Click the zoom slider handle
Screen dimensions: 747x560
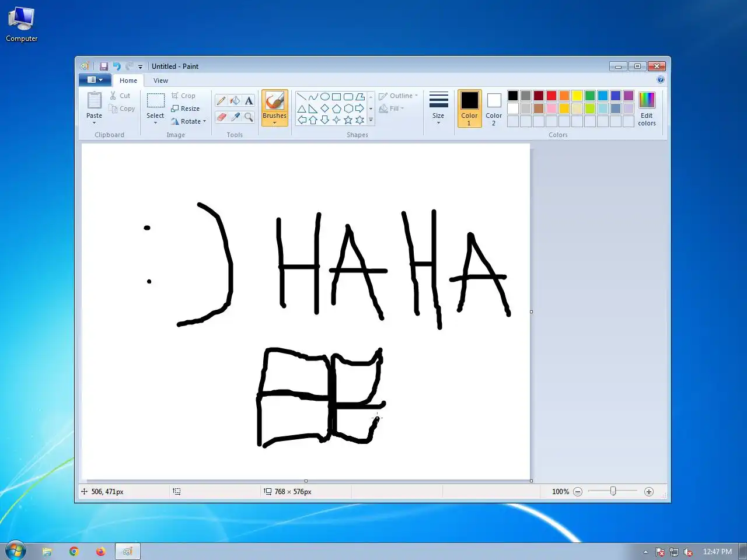click(x=613, y=492)
